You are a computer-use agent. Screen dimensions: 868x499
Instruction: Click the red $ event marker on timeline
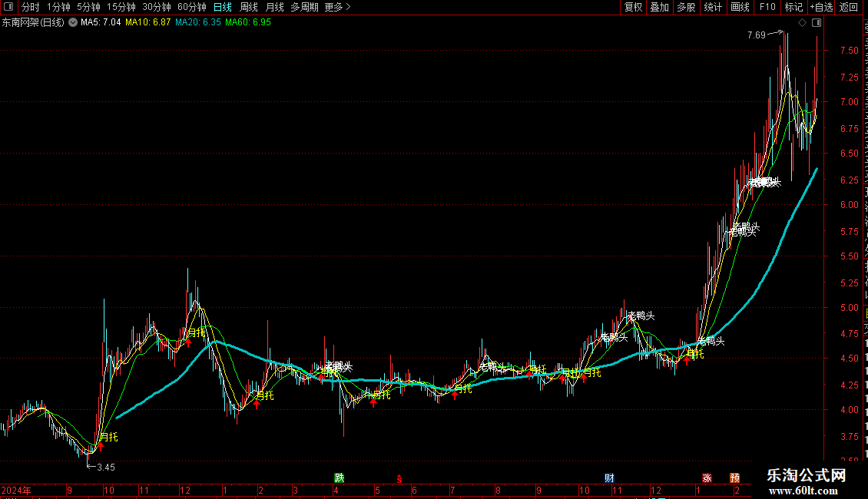(399, 479)
